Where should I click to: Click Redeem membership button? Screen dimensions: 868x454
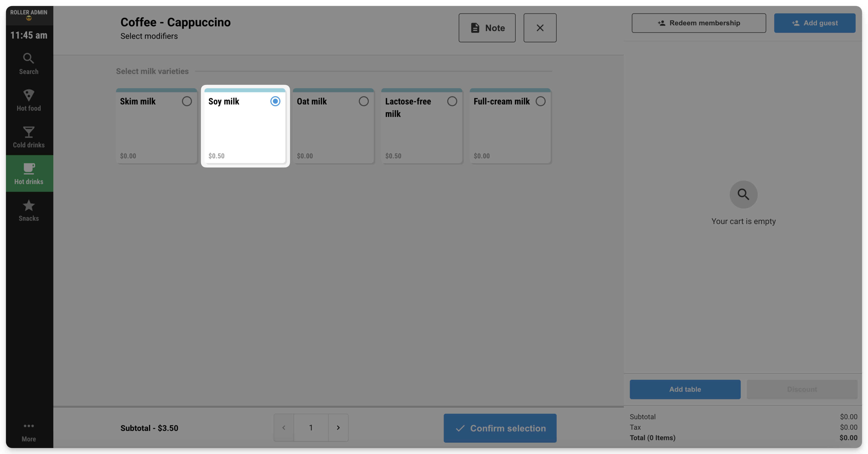pyautogui.click(x=699, y=23)
